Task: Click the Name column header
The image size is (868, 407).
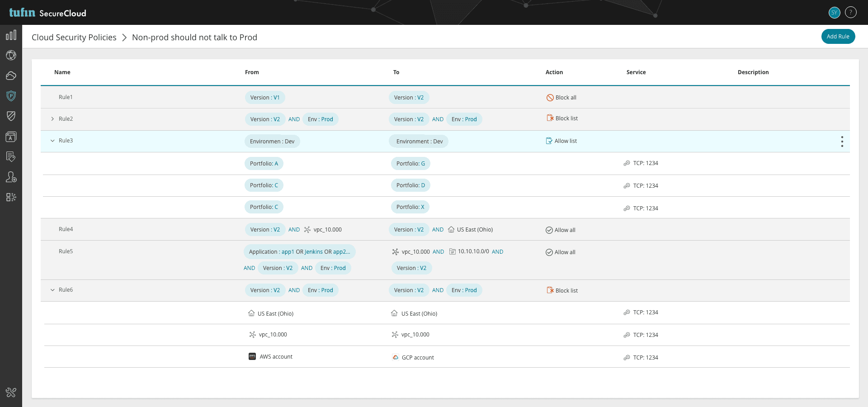Action: coord(62,72)
